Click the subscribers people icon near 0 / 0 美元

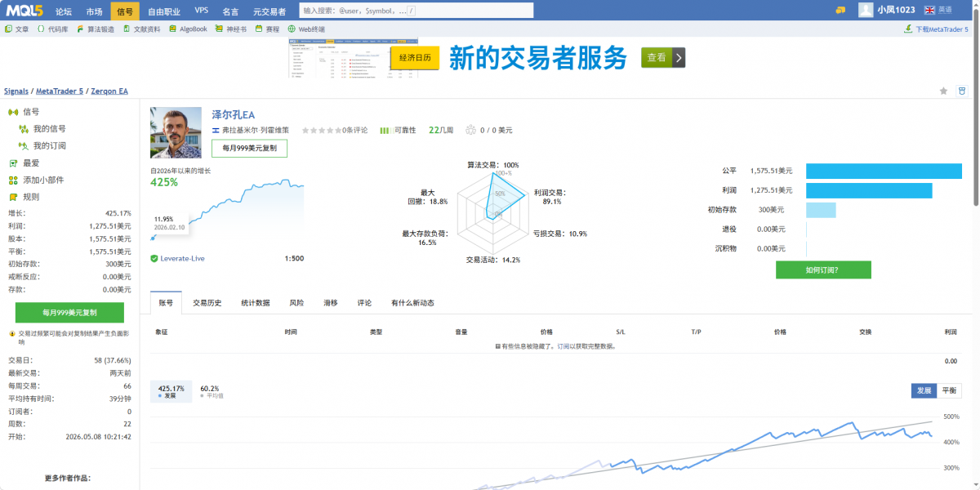click(470, 130)
